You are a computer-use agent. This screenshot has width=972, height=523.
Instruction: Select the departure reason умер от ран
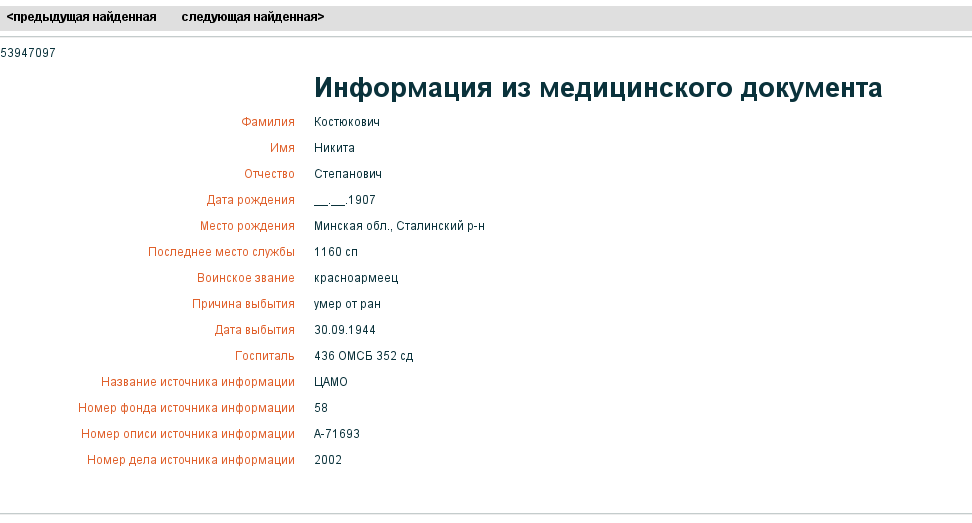tap(347, 304)
